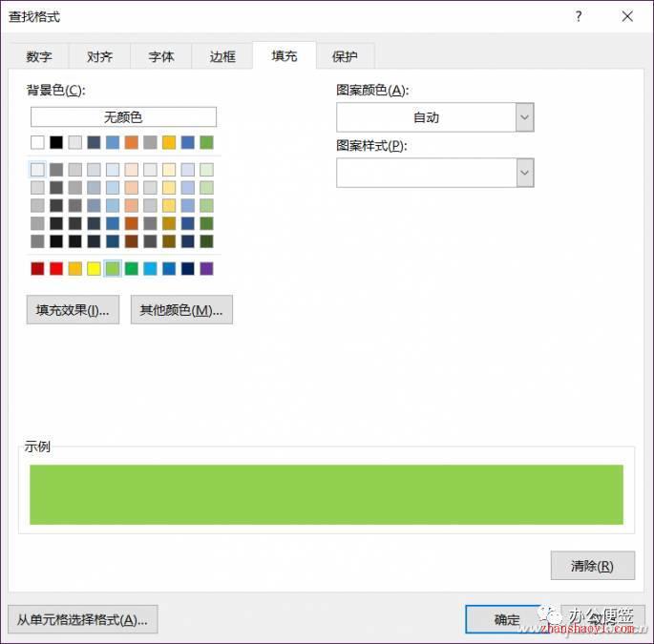Open 填充效果 dialog
This screenshot has width=654, height=644.
click(73, 310)
